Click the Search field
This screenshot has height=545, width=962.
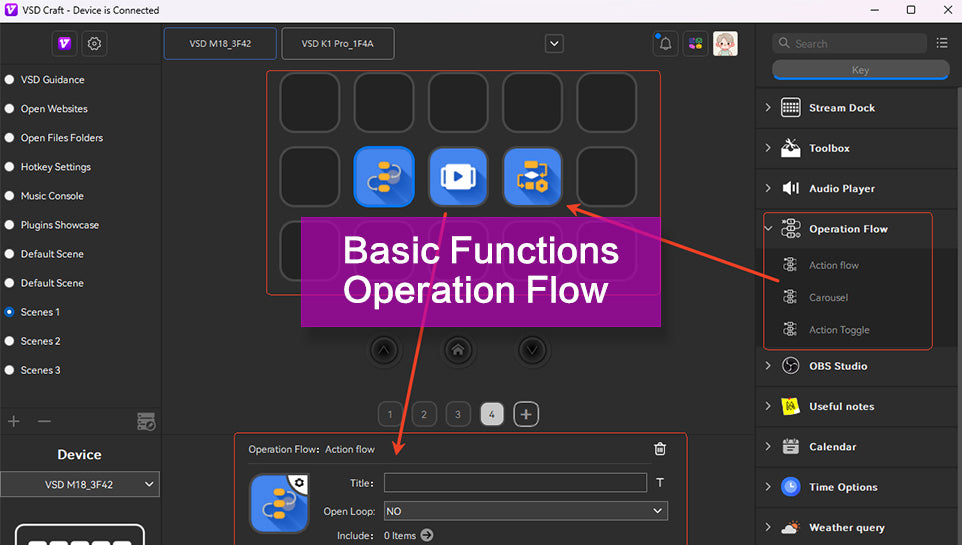[850, 44]
